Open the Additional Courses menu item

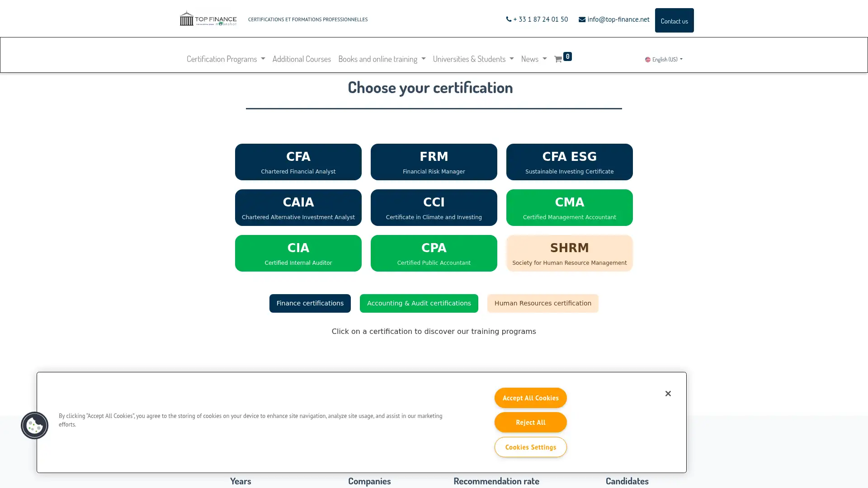pos(302,59)
